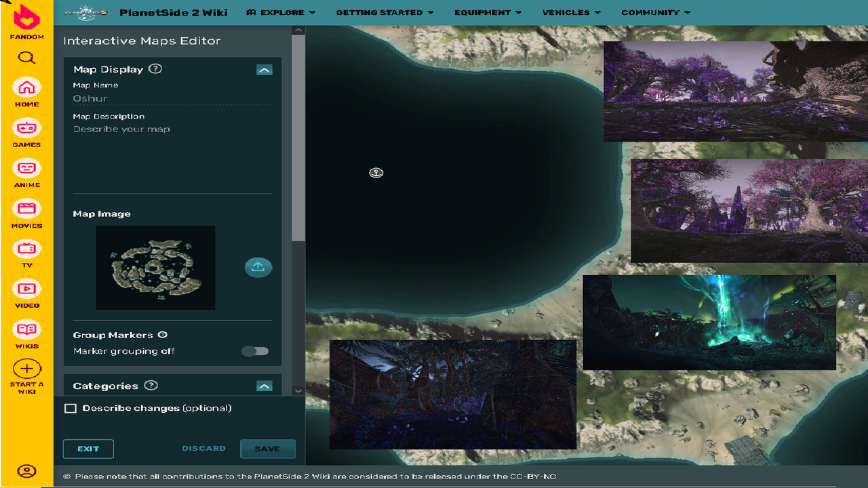This screenshot has height=488, width=868.
Task: Collapse the Categories section
Action: (x=264, y=386)
